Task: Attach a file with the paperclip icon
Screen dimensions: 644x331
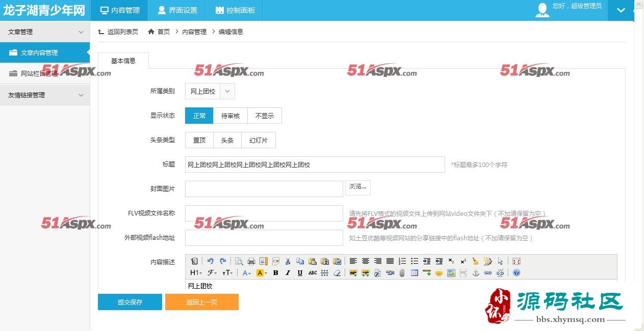Action: (402, 273)
